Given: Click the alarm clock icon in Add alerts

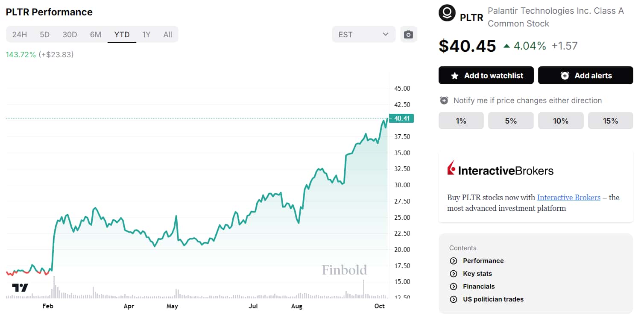Looking at the screenshot, I should [x=565, y=76].
